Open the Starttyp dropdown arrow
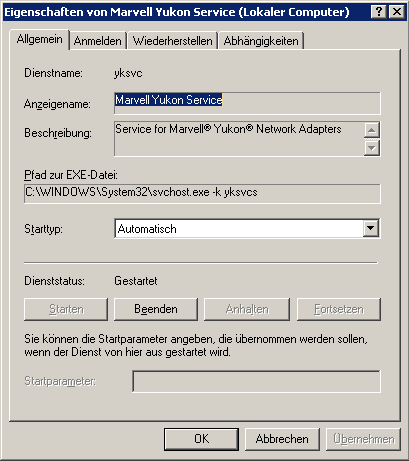 click(x=370, y=228)
